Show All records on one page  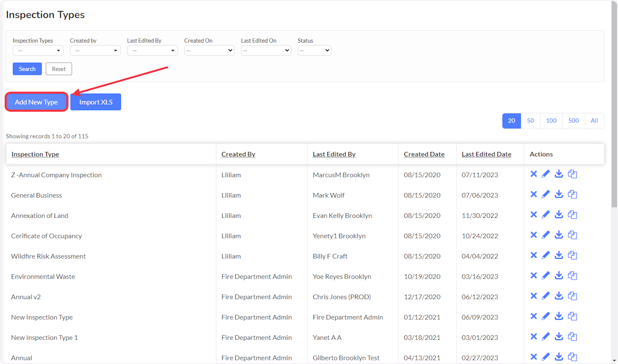594,120
